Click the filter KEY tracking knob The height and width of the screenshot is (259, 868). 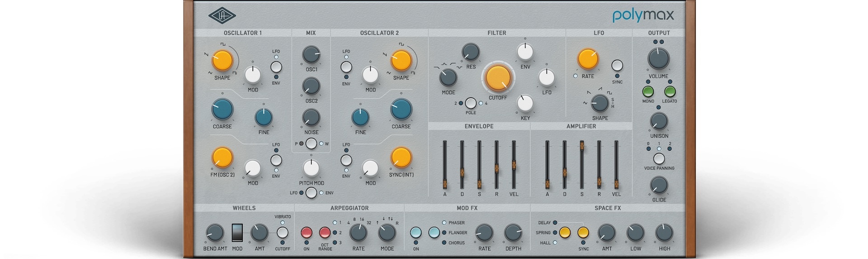[525, 103]
